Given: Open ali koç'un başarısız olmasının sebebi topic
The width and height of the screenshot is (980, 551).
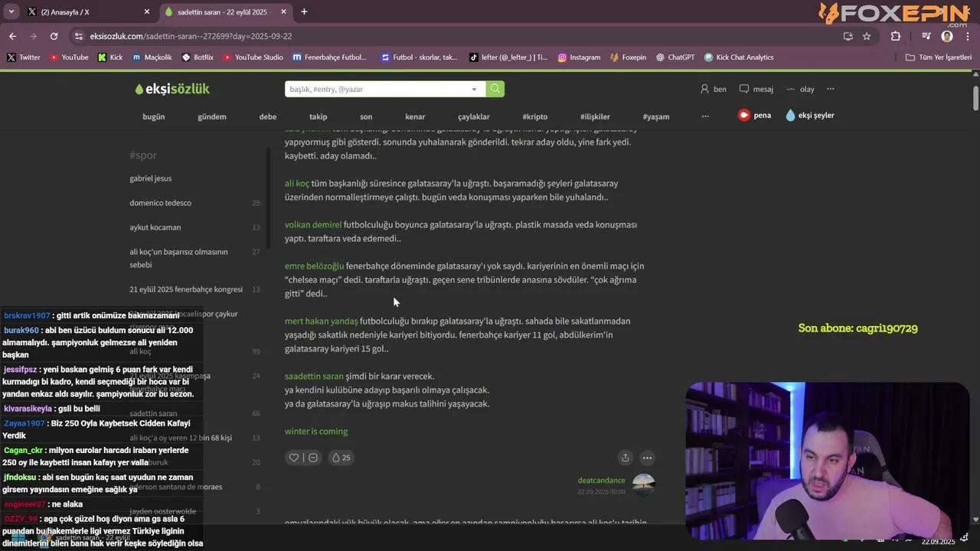Looking at the screenshot, I should [178, 258].
